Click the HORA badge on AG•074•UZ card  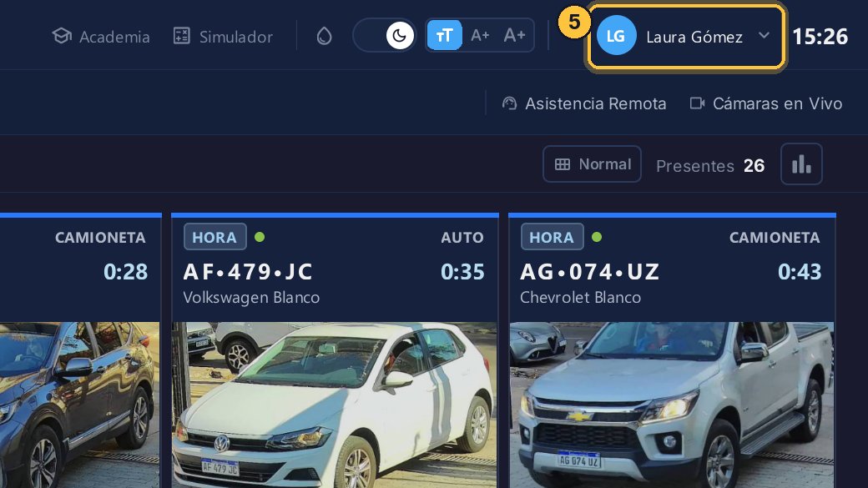pyautogui.click(x=552, y=237)
